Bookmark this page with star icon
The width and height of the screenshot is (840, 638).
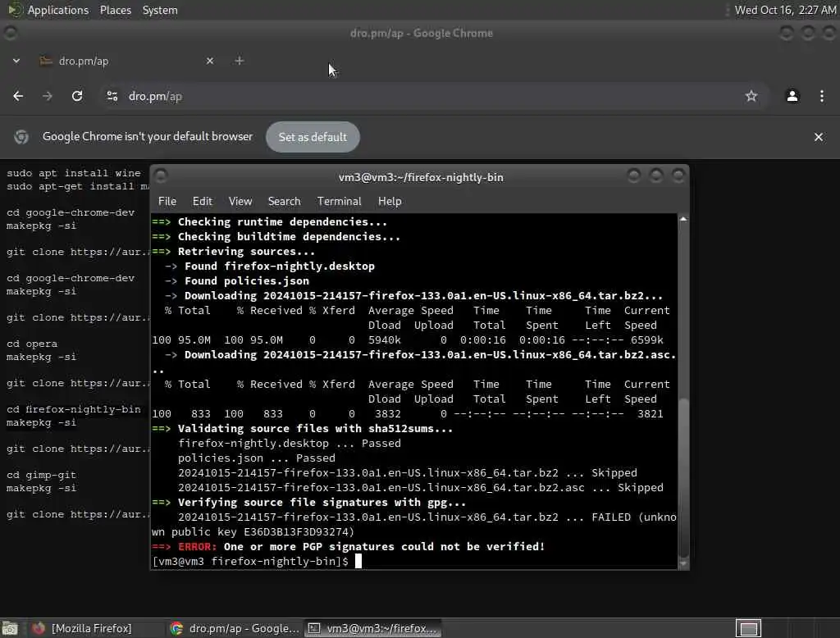coord(751,96)
